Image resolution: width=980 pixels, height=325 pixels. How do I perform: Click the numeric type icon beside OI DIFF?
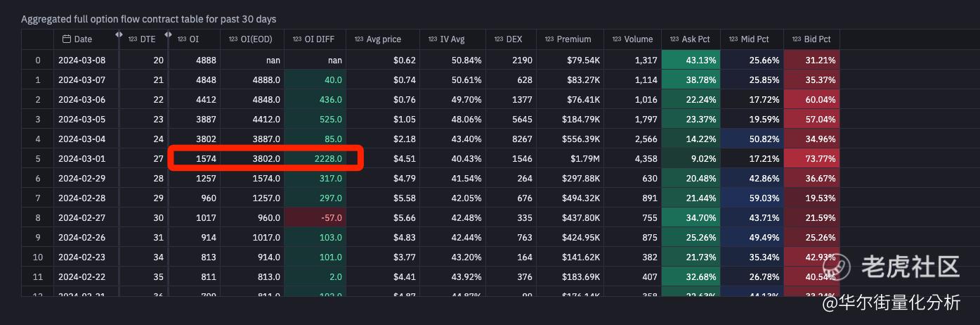tap(296, 39)
